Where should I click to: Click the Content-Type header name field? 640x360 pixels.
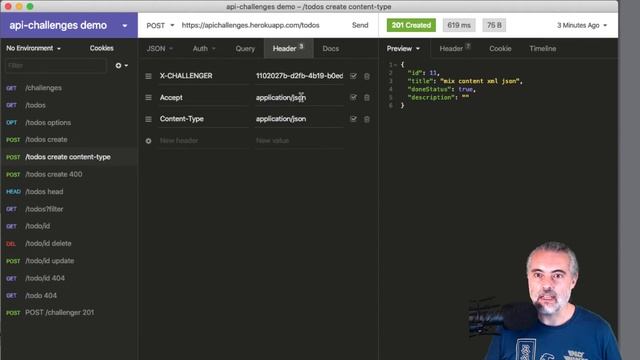tap(204, 119)
